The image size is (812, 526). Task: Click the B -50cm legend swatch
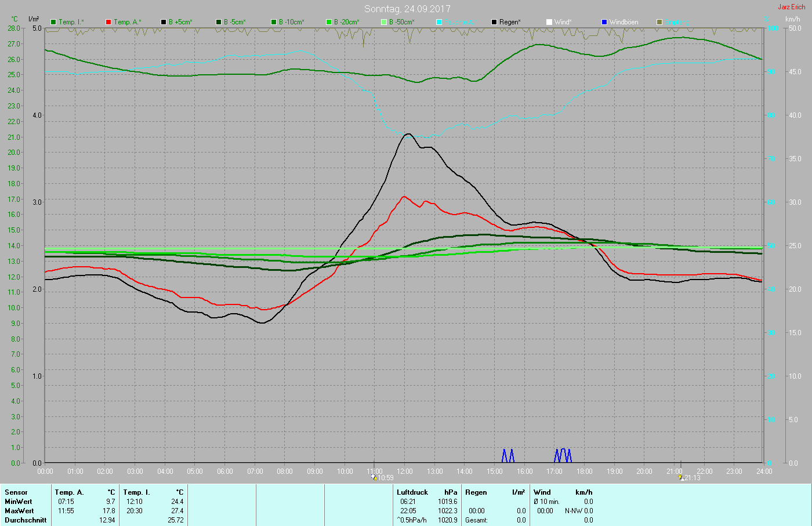(384, 22)
